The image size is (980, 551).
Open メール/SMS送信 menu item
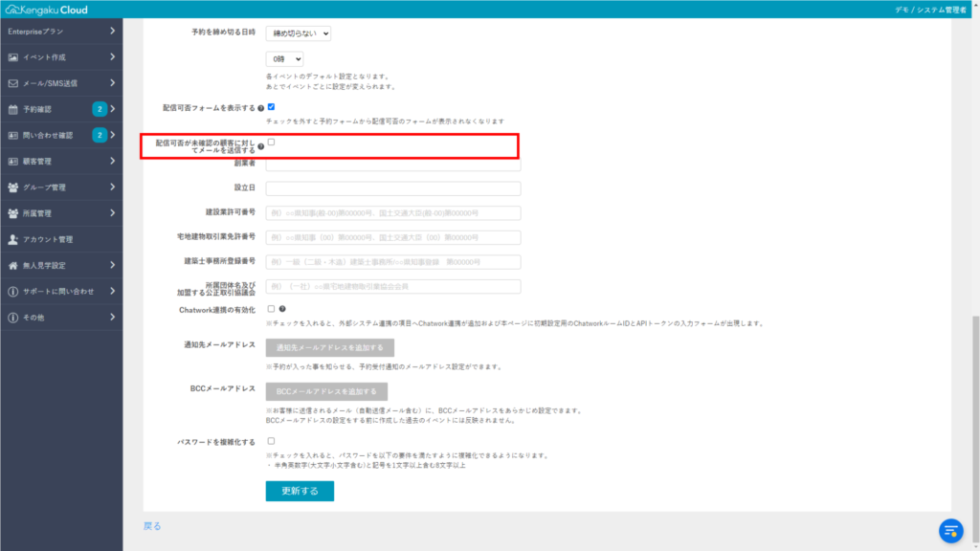61,83
